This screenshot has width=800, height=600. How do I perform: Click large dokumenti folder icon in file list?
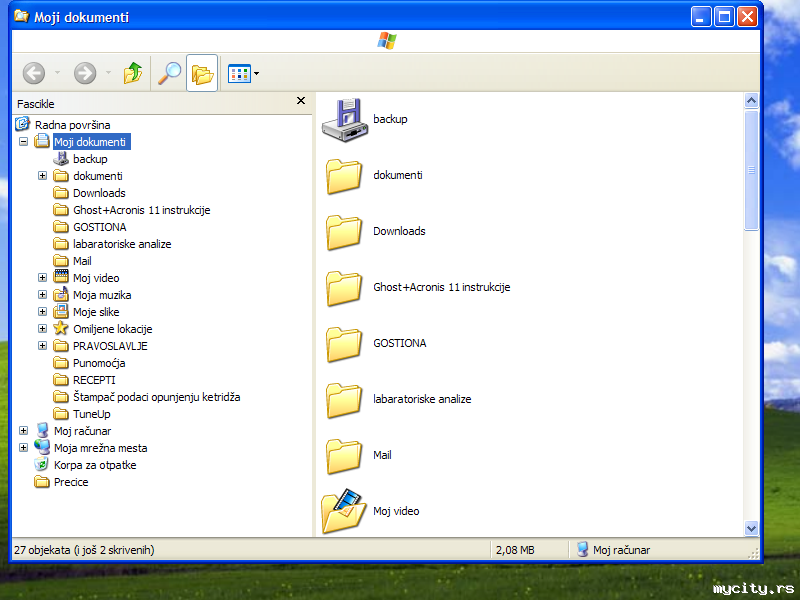(x=344, y=177)
